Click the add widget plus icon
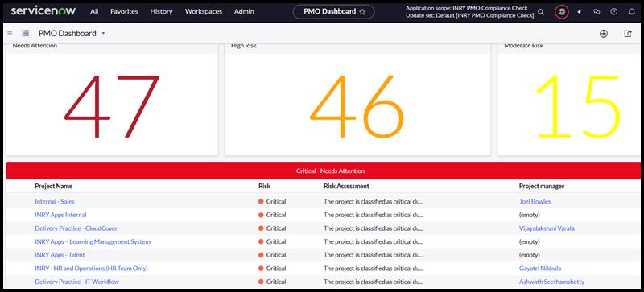 point(603,34)
